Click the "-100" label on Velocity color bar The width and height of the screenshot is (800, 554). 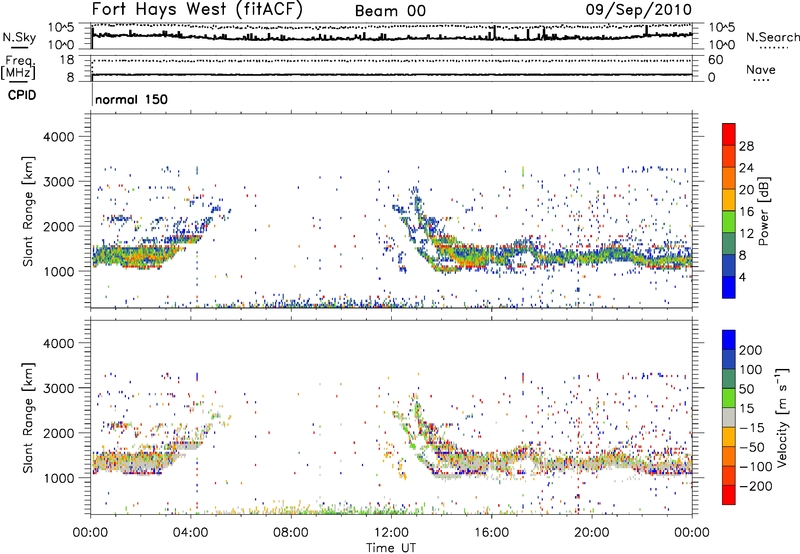[x=756, y=467]
